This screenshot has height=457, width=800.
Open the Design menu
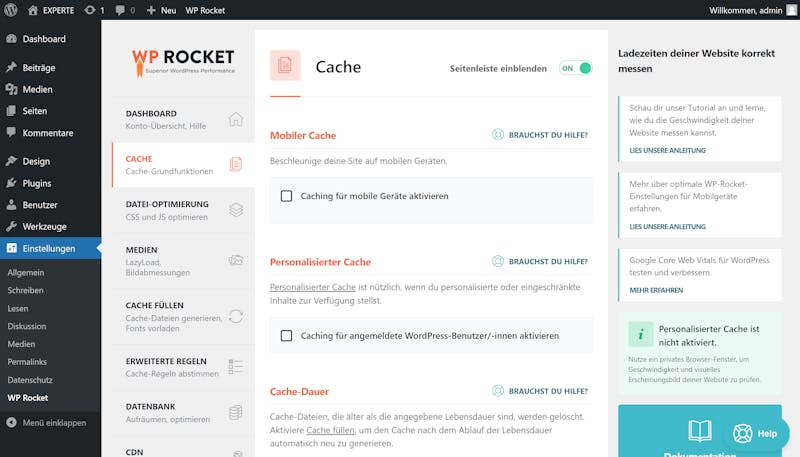point(50,161)
